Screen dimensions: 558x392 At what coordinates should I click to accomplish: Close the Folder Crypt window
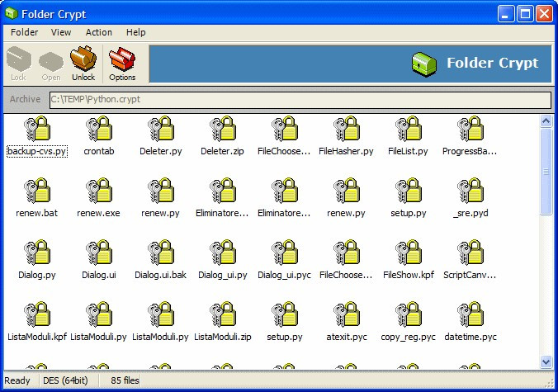click(545, 14)
